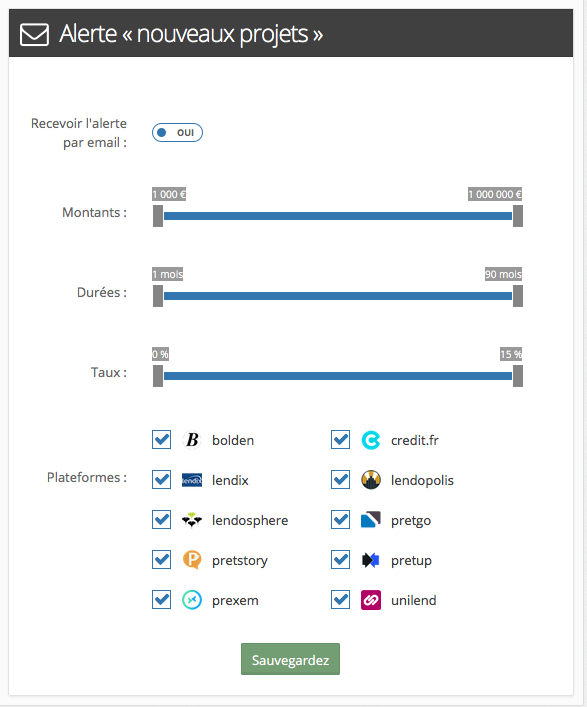Click the pretstory orange P icon
The height and width of the screenshot is (707, 587).
coord(192,560)
